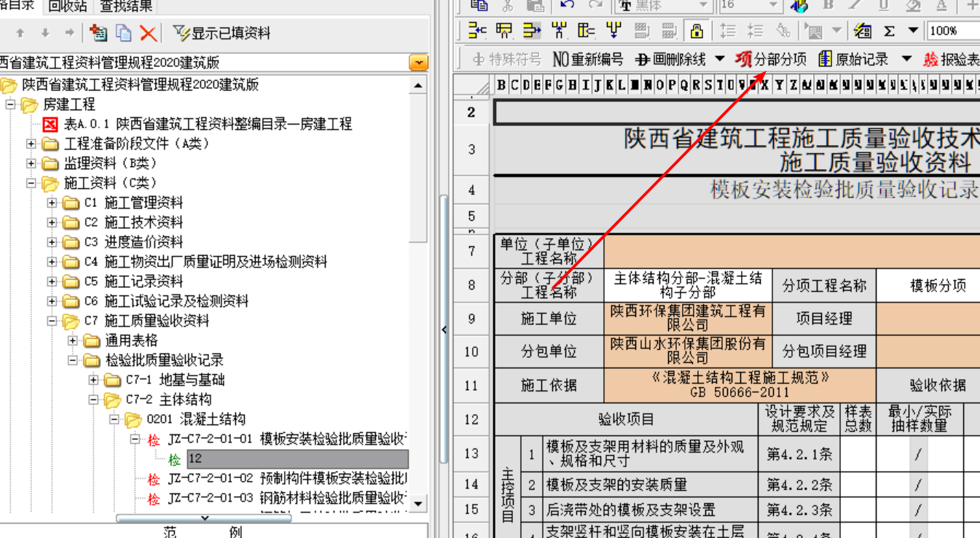Click the insert-row-left yellow icon
This screenshot has height=538, width=980.
coord(477,31)
